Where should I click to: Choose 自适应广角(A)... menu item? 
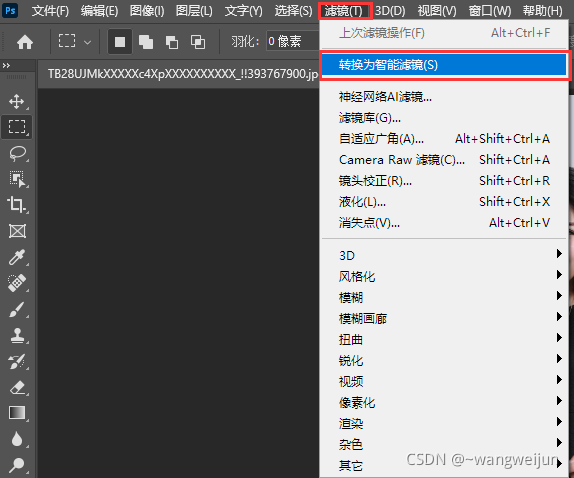[x=444, y=139]
